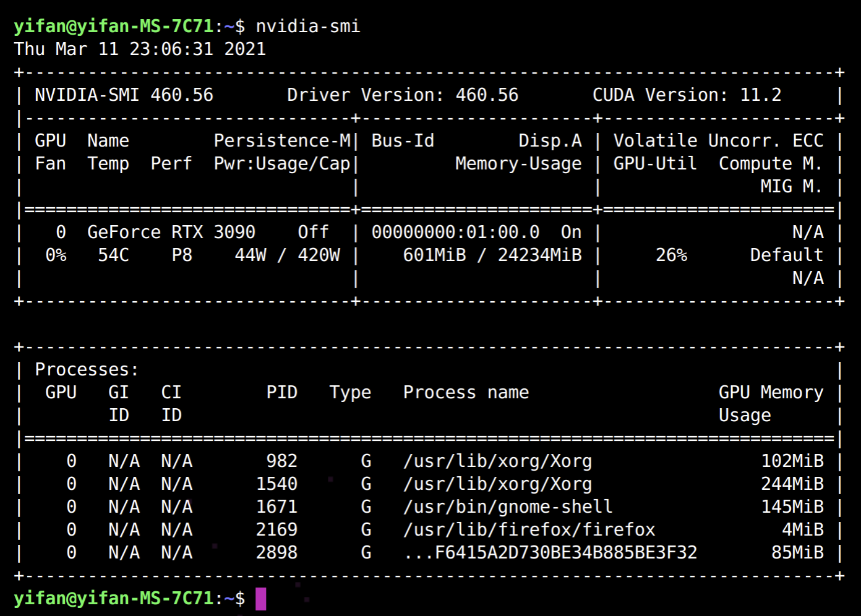
Task: Click the Persistence-M Off value
Action: click(314, 232)
